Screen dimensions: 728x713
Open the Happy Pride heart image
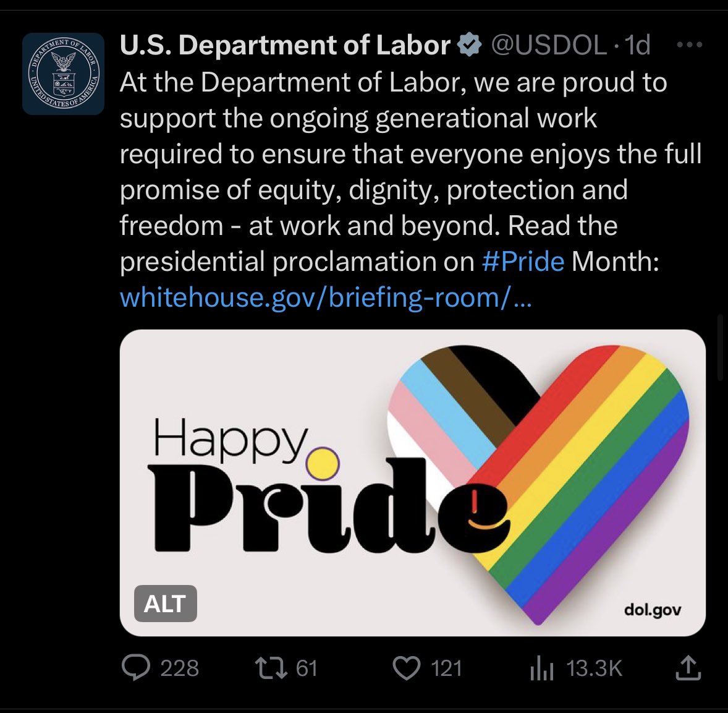[x=412, y=482]
